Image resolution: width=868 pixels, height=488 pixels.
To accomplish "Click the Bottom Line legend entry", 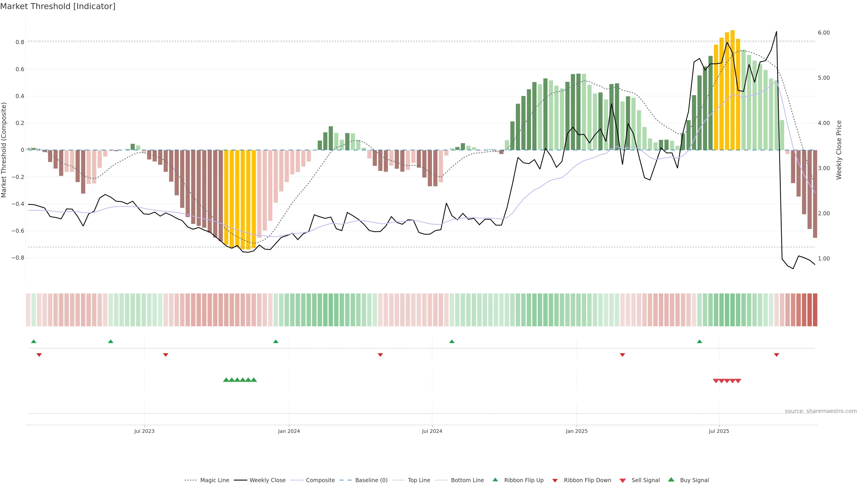I will click(x=467, y=480).
